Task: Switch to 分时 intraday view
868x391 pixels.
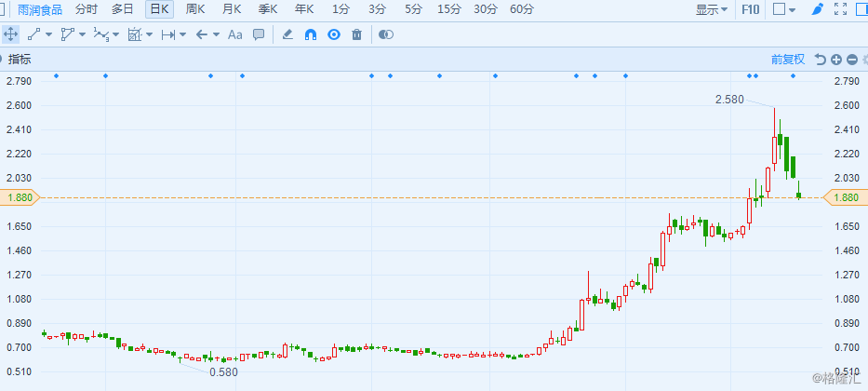Action: (86, 9)
